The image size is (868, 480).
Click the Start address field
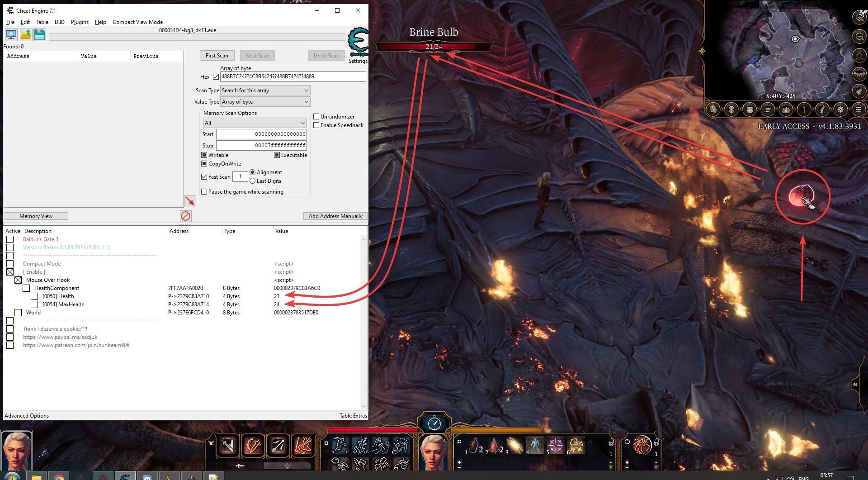pyautogui.click(x=261, y=134)
